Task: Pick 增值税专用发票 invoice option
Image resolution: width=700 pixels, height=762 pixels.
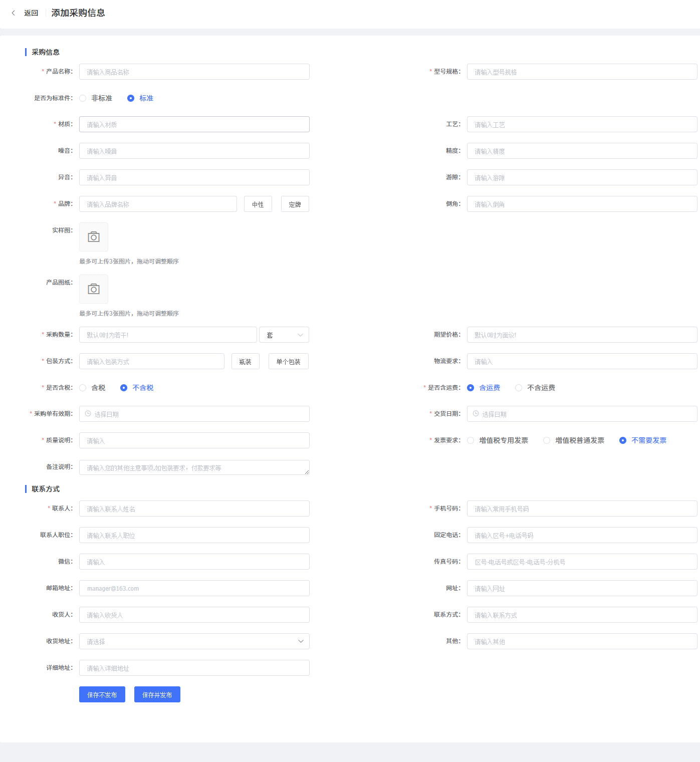Action: (471, 440)
